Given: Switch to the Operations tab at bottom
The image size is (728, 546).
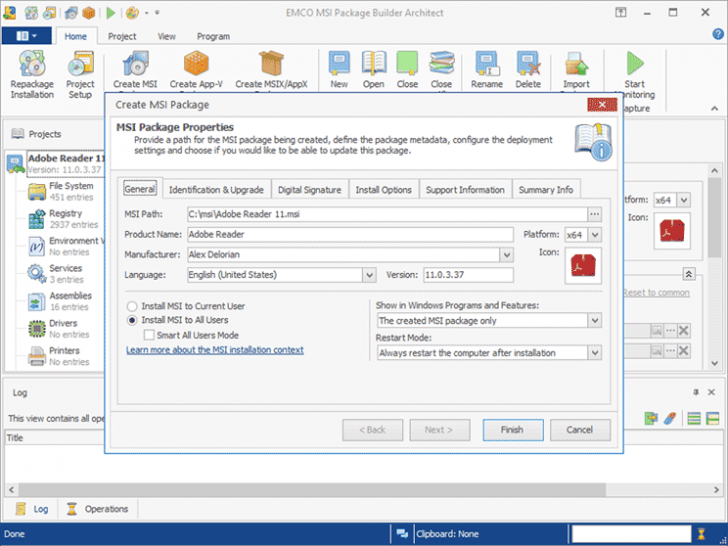Looking at the screenshot, I should tap(98, 509).
